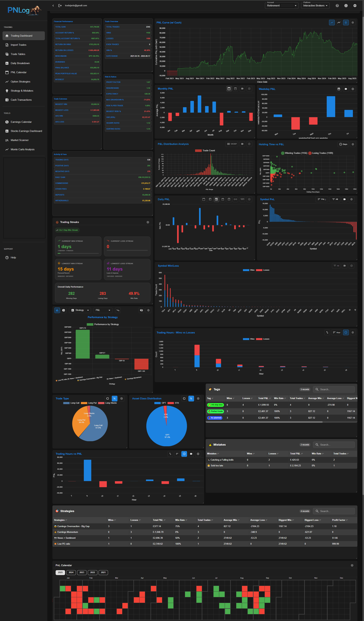The image size is (364, 621).
Task: Click the Hit stop loss tag
Action: (215, 405)
